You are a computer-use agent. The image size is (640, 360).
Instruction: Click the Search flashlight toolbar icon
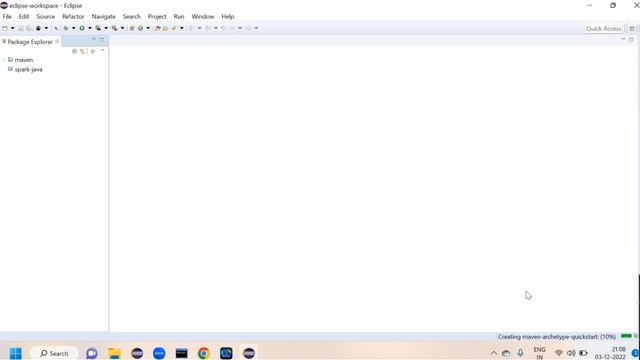click(174, 28)
